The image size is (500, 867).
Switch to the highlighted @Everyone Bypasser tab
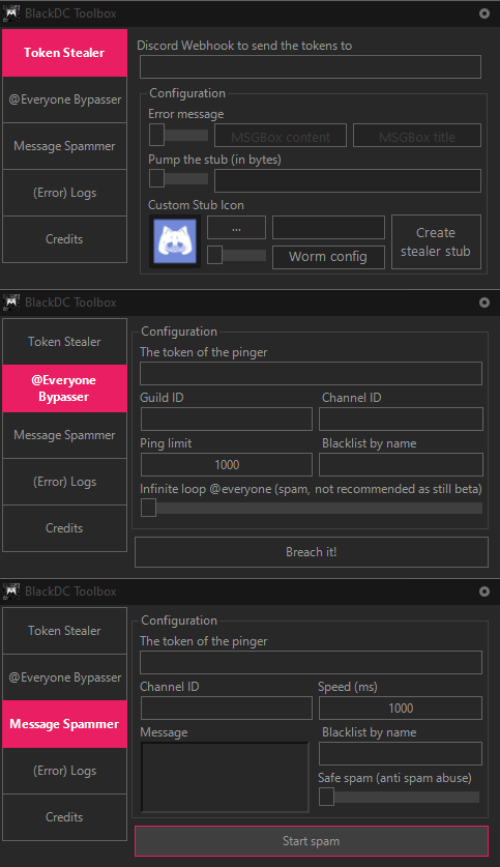click(x=65, y=388)
